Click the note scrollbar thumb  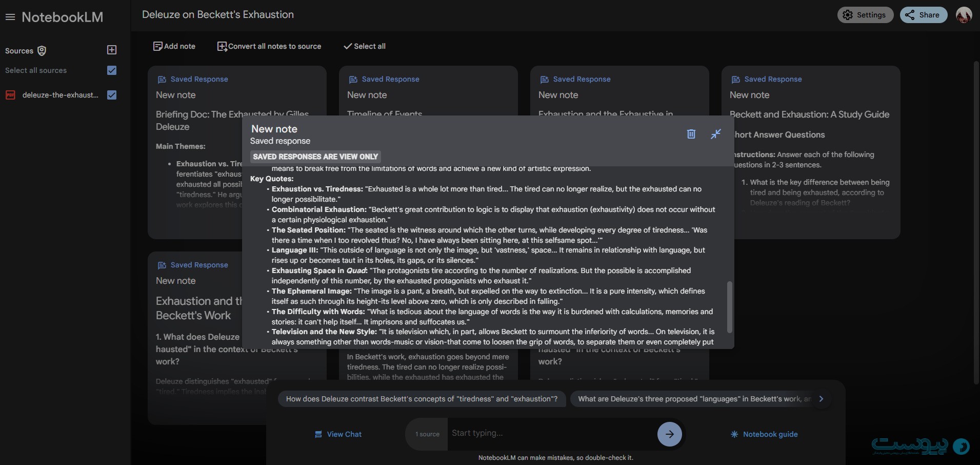click(x=730, y=306)
